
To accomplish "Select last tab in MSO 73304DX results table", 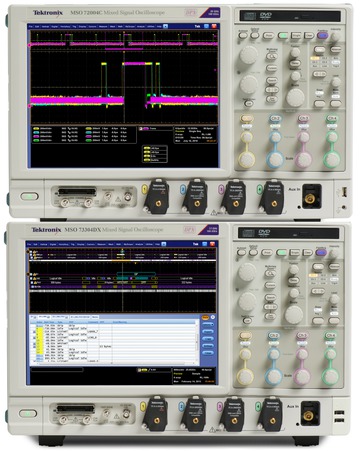I will [x=95, y=317].
